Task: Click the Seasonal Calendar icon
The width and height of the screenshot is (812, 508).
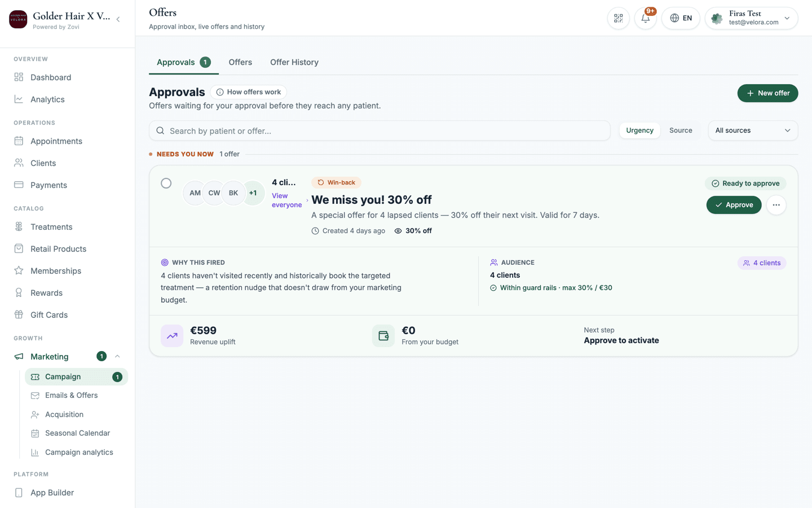Action: pyautogui.click(x=35, y=433)
